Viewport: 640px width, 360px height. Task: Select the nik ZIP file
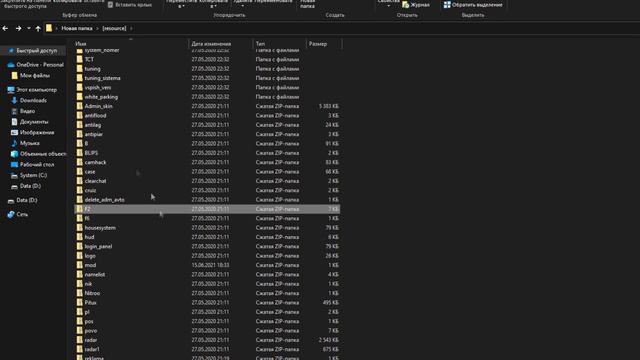coord(88,284)
